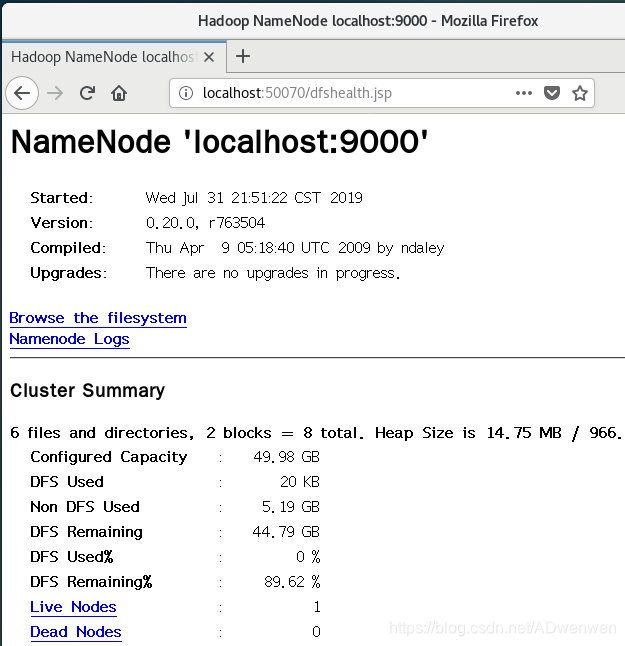Screen dimensions: 625x646
Task: Open Browse the filesystem link
Action: coord(98,318)
